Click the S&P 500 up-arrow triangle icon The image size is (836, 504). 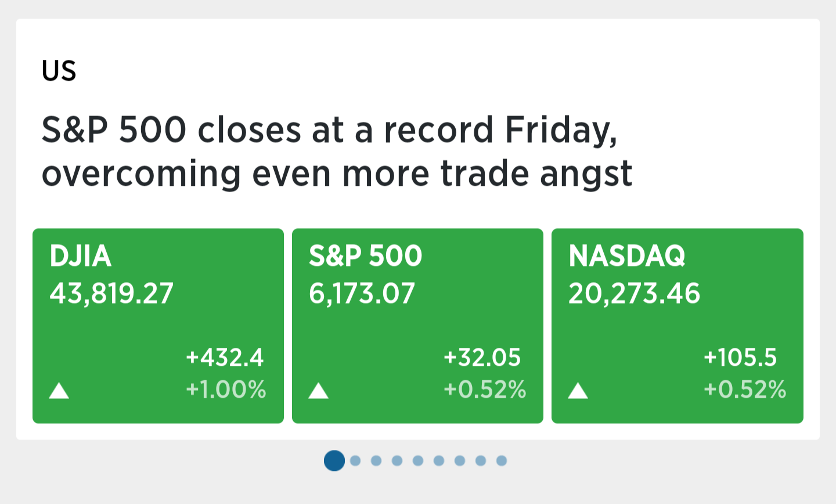coord(318,391)
